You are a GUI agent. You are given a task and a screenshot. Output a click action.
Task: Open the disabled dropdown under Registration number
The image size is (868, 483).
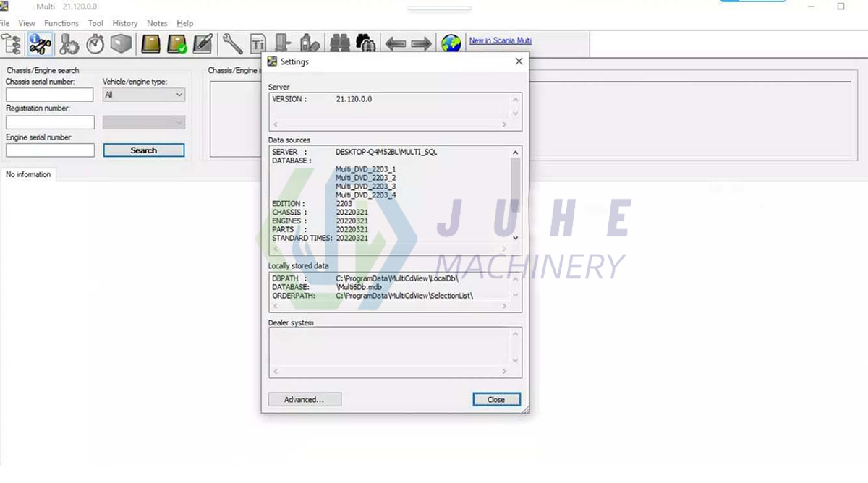143,121
